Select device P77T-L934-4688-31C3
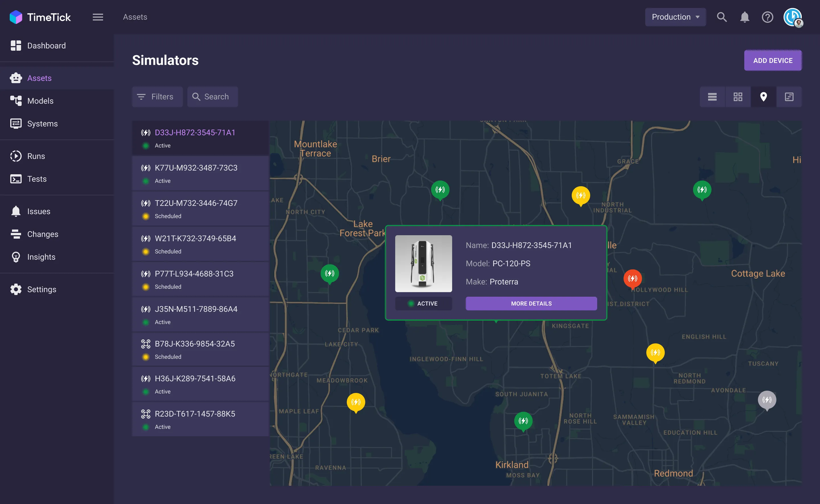This screenshot has width=820, height=504. (200, 279)
